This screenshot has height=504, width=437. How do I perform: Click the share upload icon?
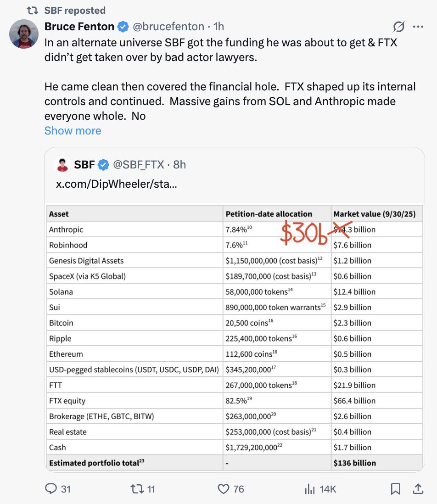pos(419,489)
